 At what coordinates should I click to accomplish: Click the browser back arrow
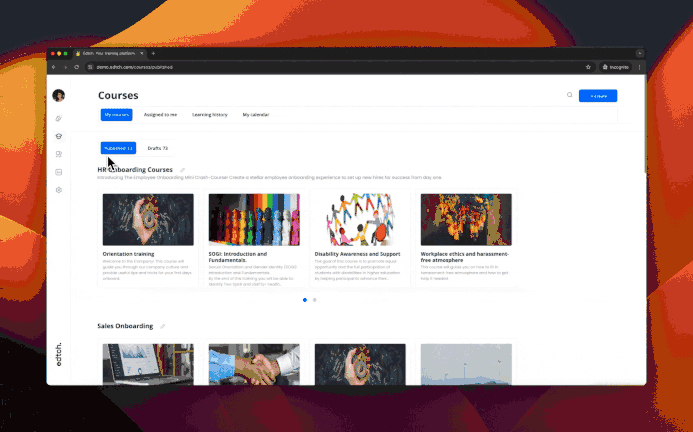pos(53,67)
